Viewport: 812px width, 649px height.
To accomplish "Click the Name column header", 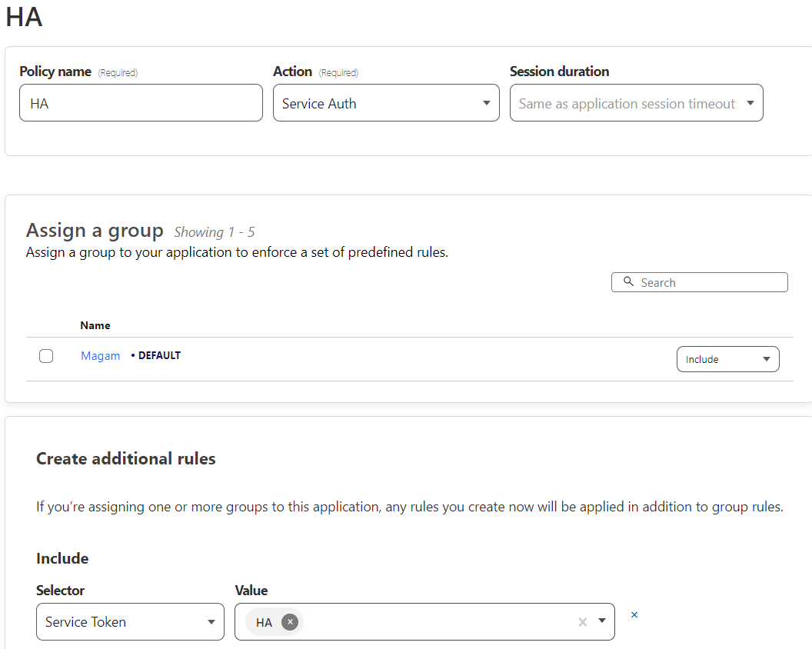I will point(95,325).
